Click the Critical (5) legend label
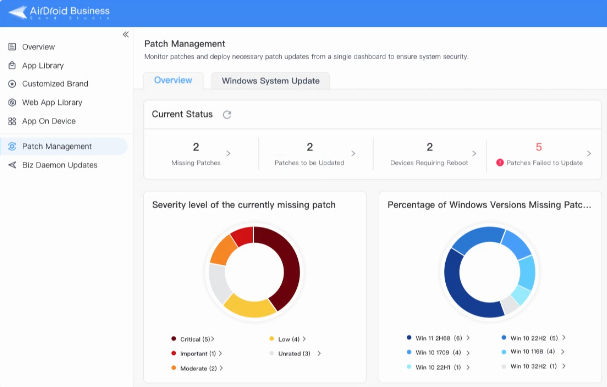 [x=195, y=339]
